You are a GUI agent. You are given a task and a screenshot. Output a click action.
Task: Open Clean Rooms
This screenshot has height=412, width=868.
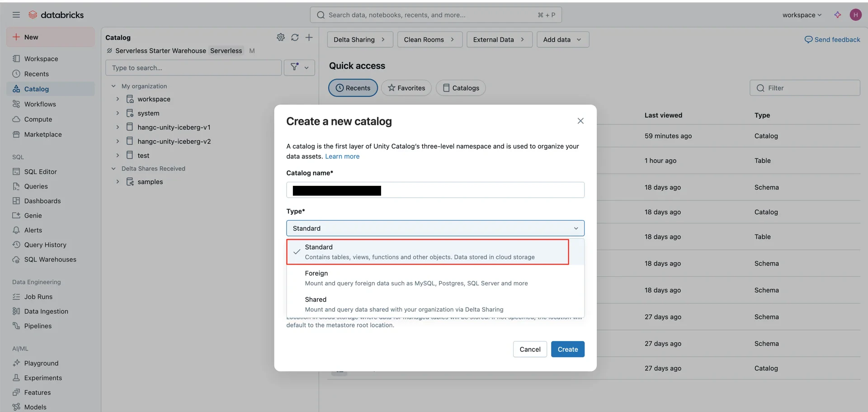tap(429, 39)
